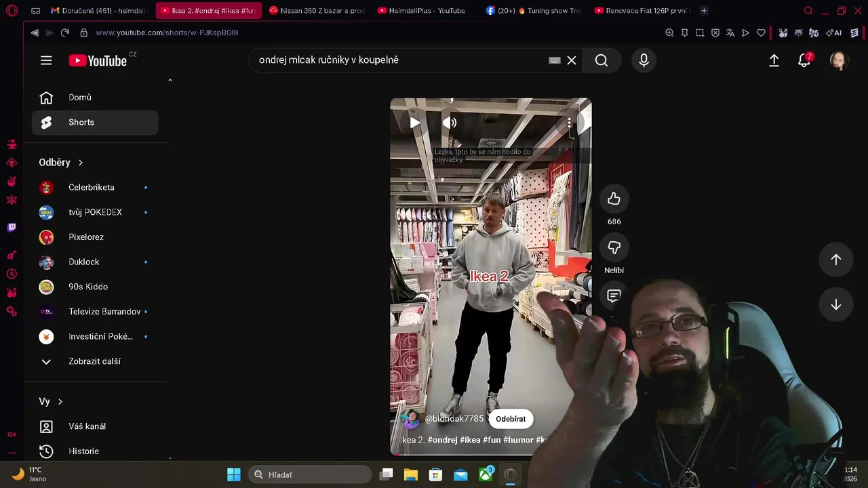Submit search with magnifier button
Image resolution: width=868 pixels, height=488 pixels.
601,60
